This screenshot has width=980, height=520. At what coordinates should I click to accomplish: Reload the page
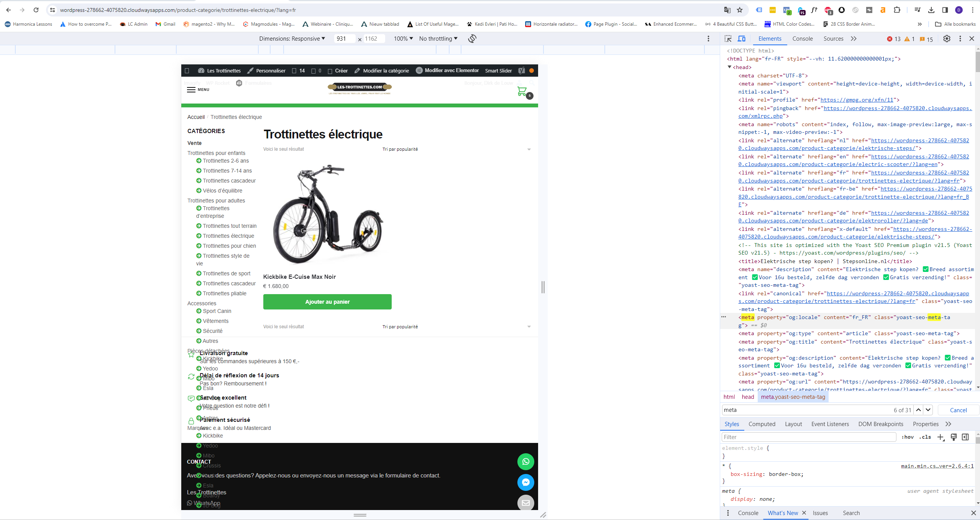pyautogui.click(x=36, y=10)
